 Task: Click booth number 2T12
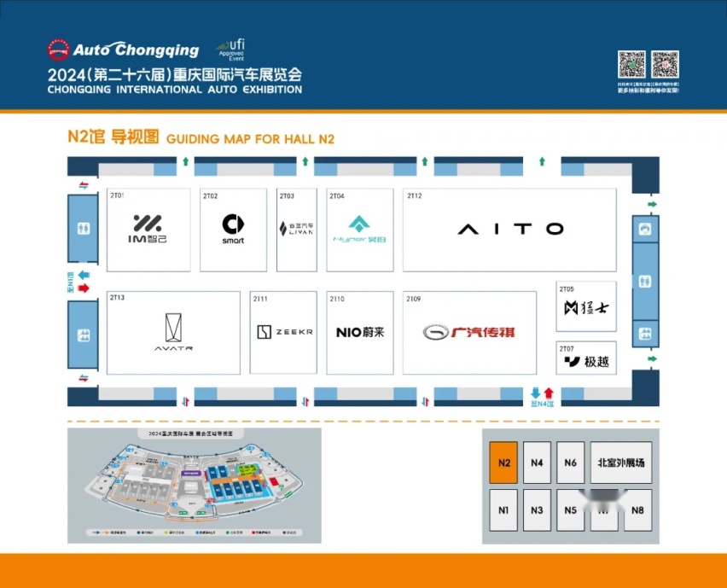click(x=415, y=195)
